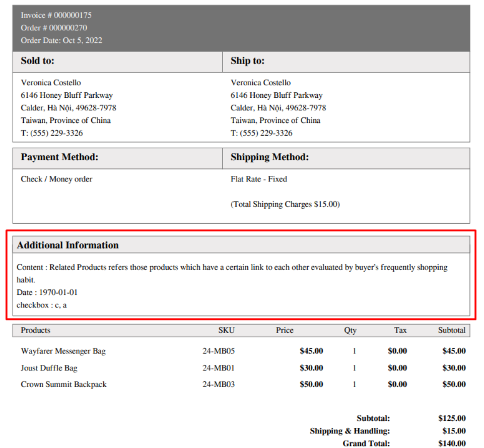
Task: Click the 'Products' column header
Action: (x=35, y=330)
